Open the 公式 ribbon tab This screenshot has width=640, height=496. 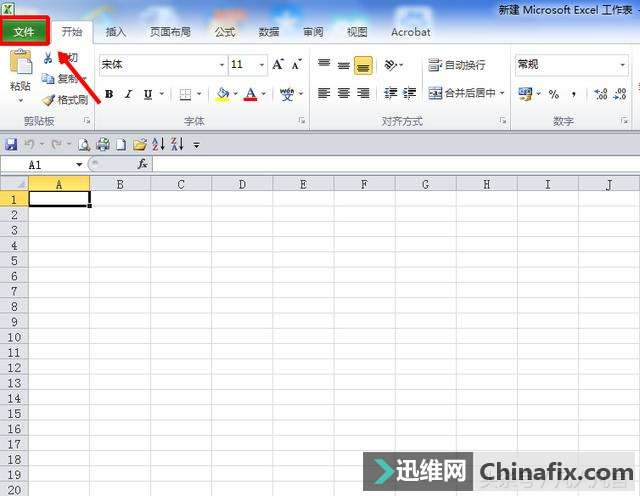(225, 32)
